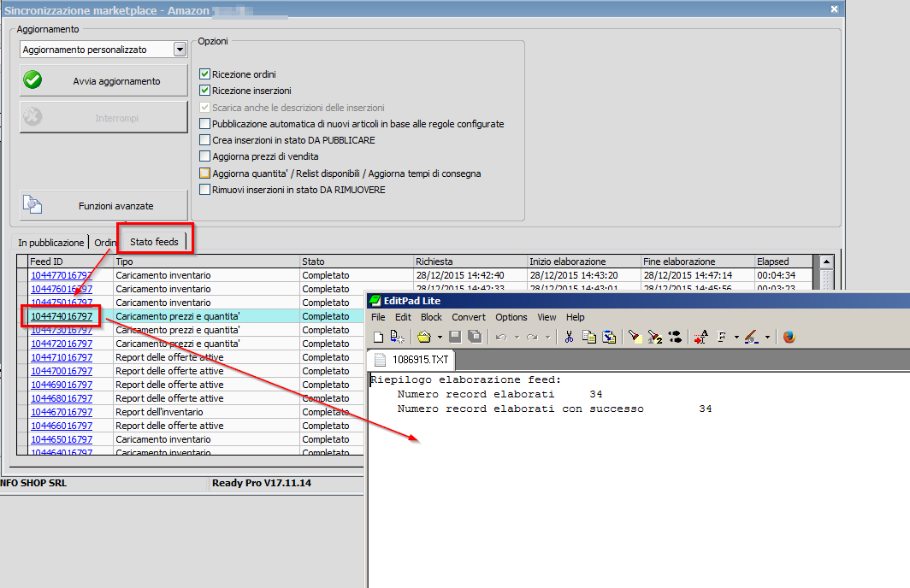Image resolution: width=910 pixels, height=588 pixels.
Task: Expand the open file dropdown arrow
Action: (440, 337)
